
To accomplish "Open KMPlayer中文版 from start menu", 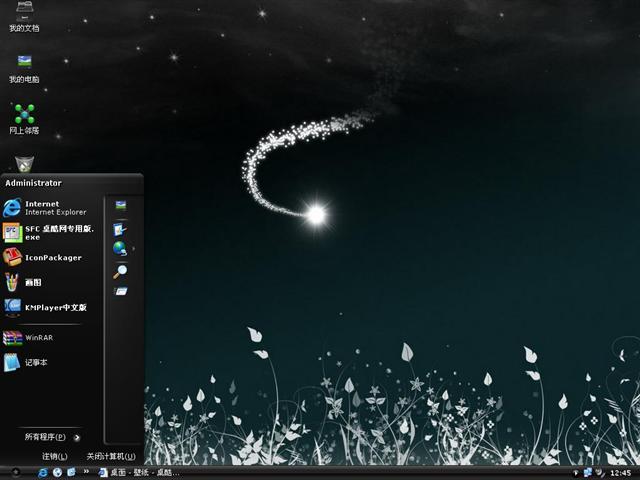I will tap(50, 307).
